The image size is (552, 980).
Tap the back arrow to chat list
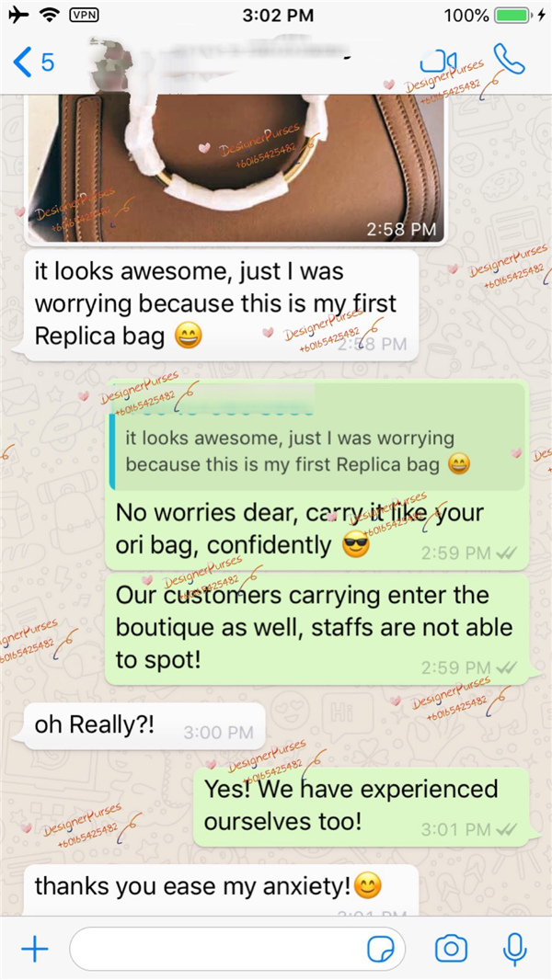pyautogui.click(x=22, y=62)
